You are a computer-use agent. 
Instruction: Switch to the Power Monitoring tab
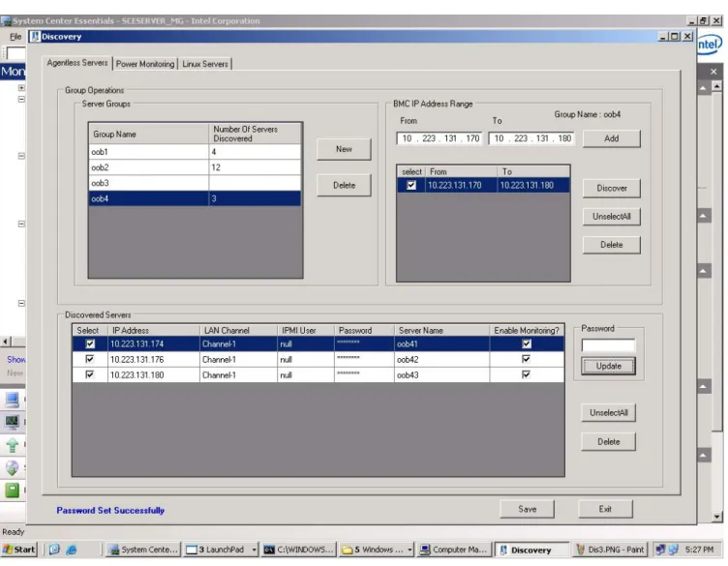coord(145,64)
